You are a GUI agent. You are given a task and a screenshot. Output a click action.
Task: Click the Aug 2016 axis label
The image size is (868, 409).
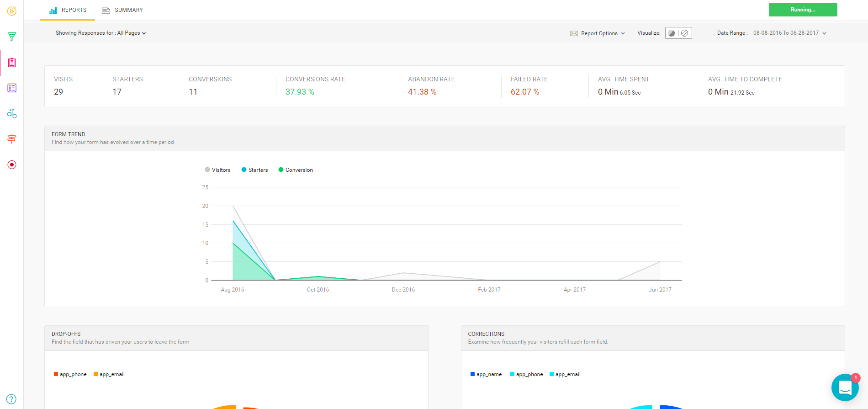(233, 290)
